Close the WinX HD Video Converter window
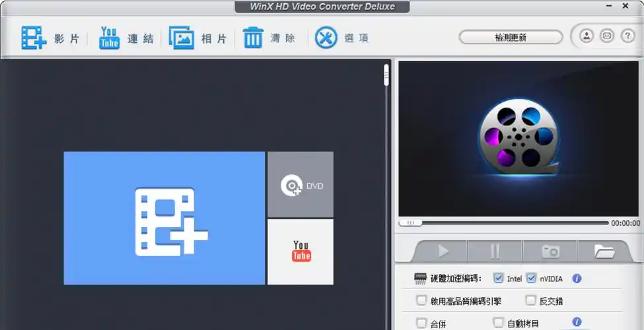 tap(626, 6)
